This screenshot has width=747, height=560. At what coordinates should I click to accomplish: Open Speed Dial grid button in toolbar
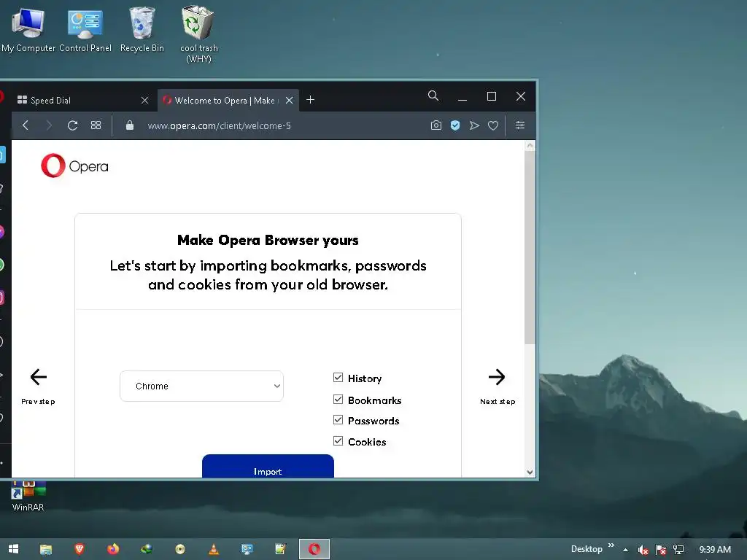pos(96,125)
